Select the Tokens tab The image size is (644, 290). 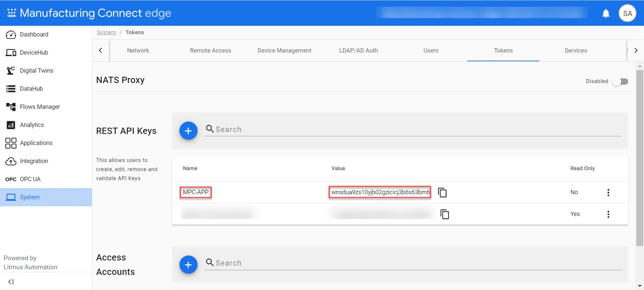tap(503, 51)
